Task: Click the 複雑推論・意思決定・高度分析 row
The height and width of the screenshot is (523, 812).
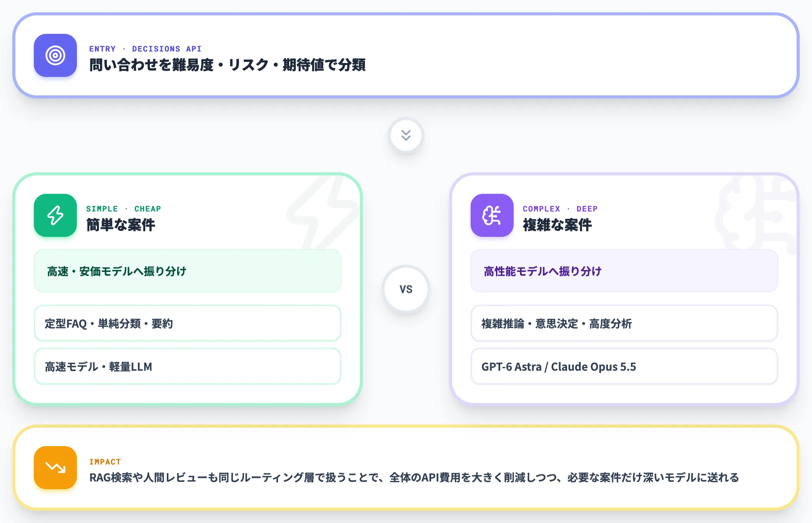Action: [x=624, y=323]
